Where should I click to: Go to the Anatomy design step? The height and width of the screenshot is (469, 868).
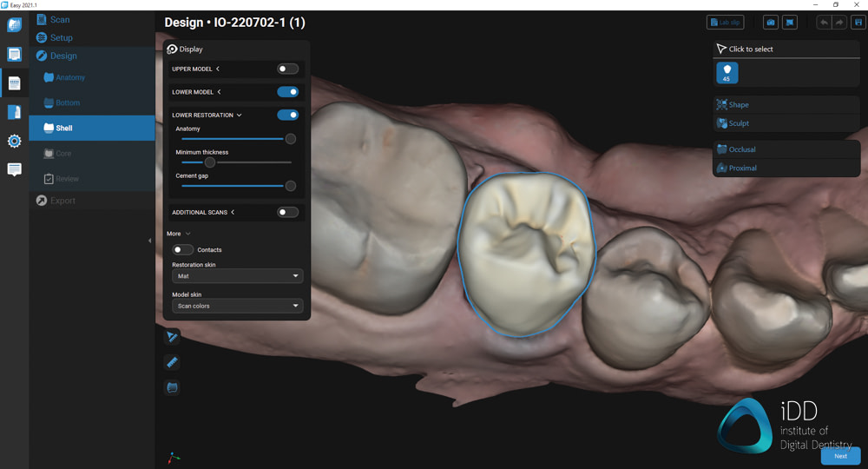pyautogui.click(x=70, y=77)
